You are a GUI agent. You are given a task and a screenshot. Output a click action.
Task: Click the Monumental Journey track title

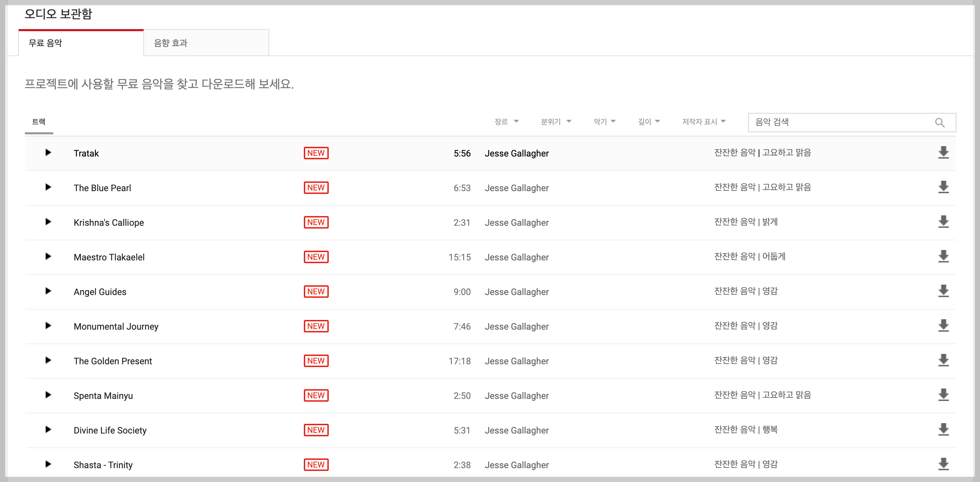click(116, 327)
